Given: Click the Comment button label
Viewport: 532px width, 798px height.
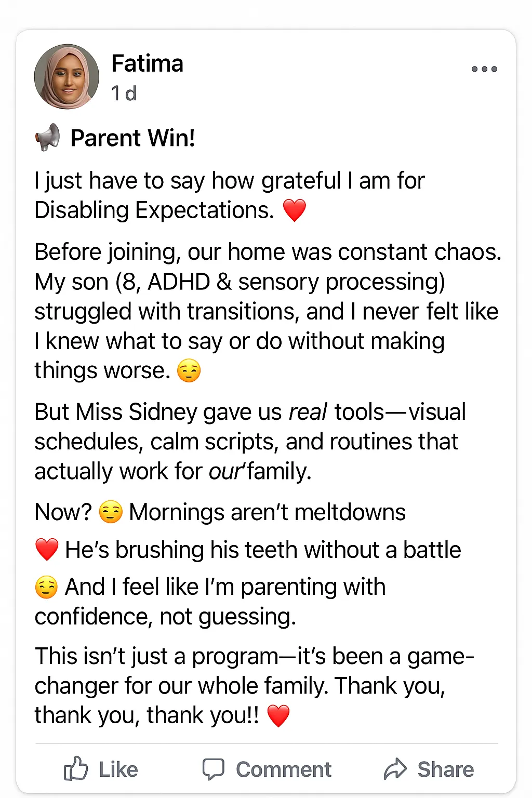Looking at the screenshot, I should 284,769.
